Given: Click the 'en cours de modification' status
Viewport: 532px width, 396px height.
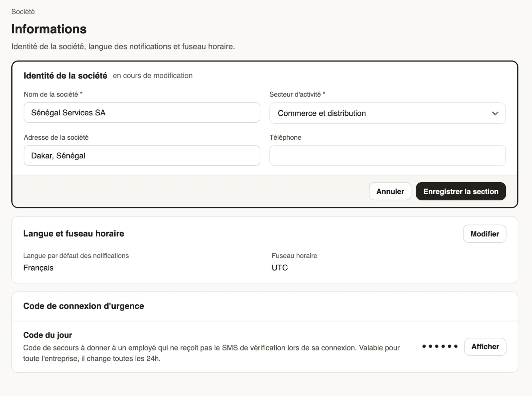Looking at the screenshot, I should 153,76.
